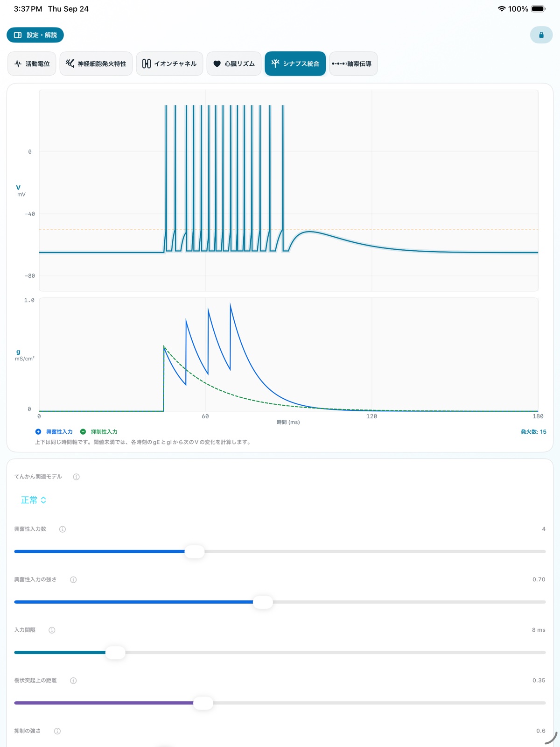Show info for 抑制の強さ
Image resolution: width=560 pixels, height=747 pixels.
pos(57,731)
